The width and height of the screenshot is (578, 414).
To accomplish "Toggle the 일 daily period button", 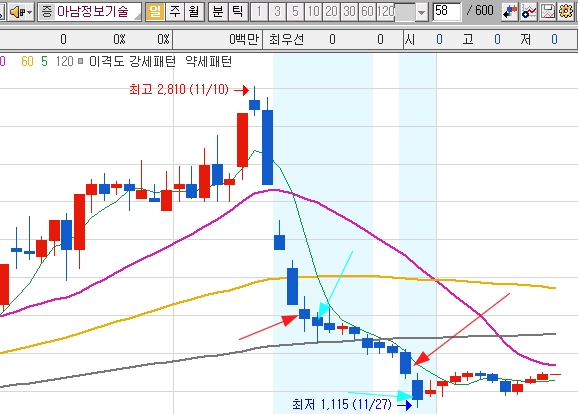I will (x=155, y=12).
